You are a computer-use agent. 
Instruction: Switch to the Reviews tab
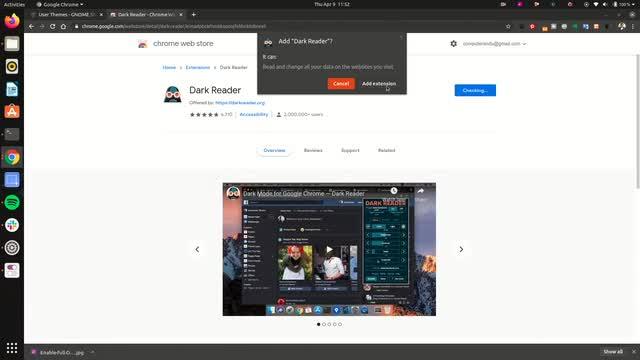pyautogui.click(x=313, y=150)
